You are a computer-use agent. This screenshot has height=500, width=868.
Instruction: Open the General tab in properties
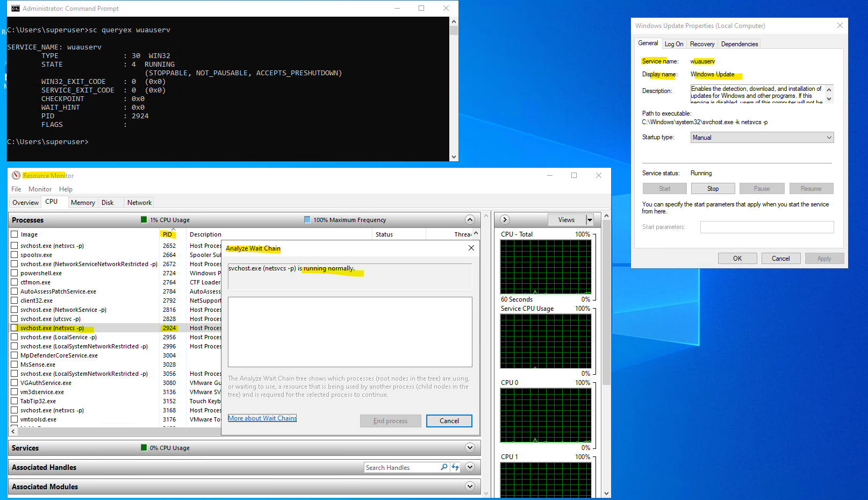[648, 43]
